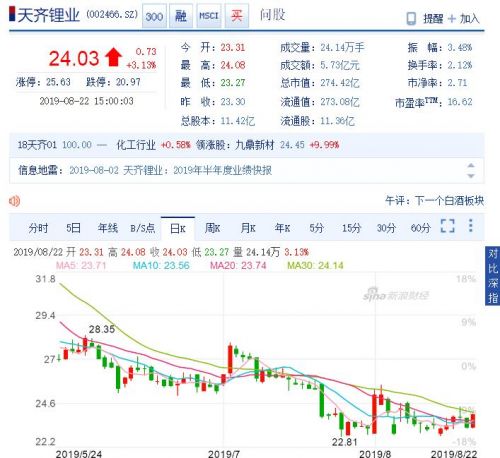Click the phone reminder icon
500x458 pixels.
pyautogui.click(x=411, y=19)
